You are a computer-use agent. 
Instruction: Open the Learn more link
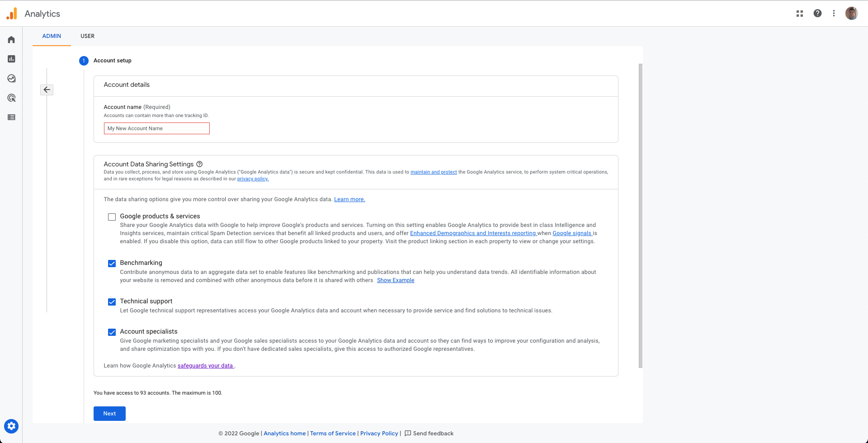pos(349,199)
